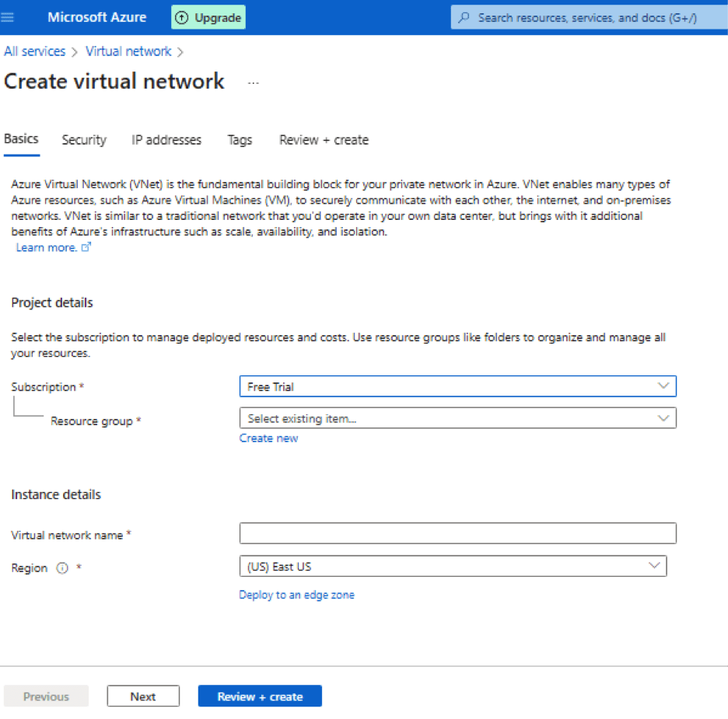728x719 pixels.
Task: Open the ellipsis more options menu
Action: pos(254,82)
